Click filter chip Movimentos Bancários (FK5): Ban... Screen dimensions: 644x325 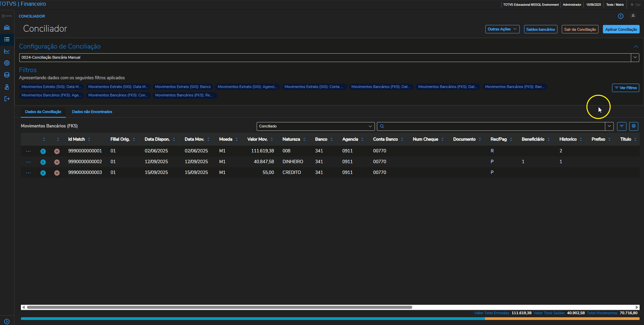pos(515,87)
